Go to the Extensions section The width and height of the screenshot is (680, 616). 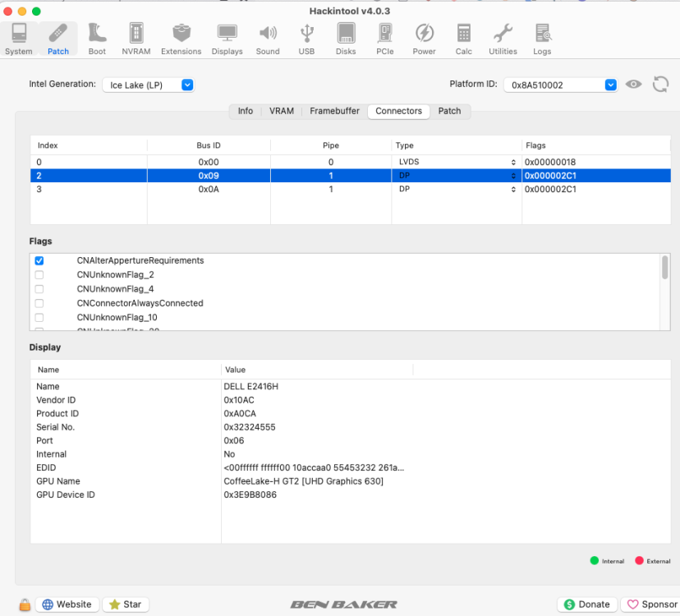point(181,39)
